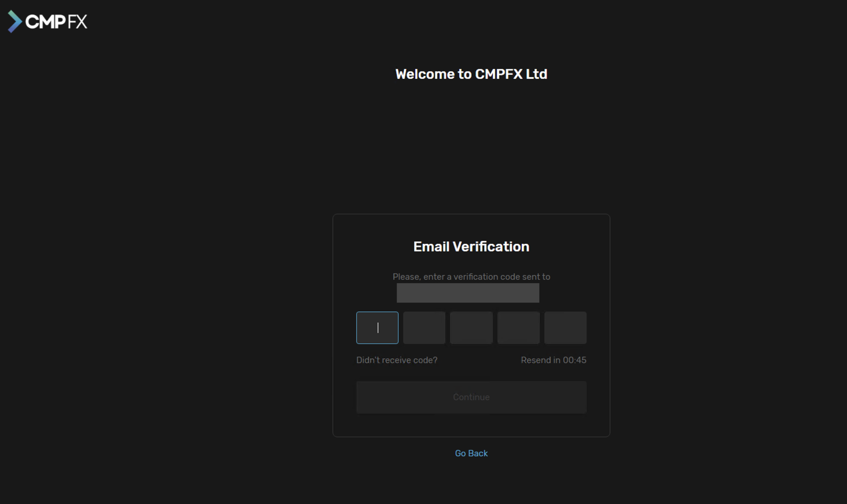Viewport: 847px width, 504px height.
Task: Click the Resend in 00:45 timer text
Action: coord(553,360)
